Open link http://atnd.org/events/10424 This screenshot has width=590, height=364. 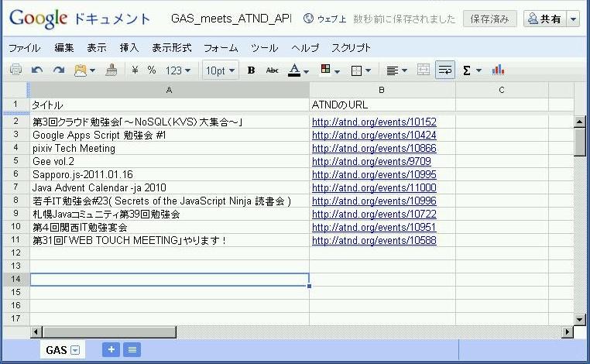(x=374, y=135)
